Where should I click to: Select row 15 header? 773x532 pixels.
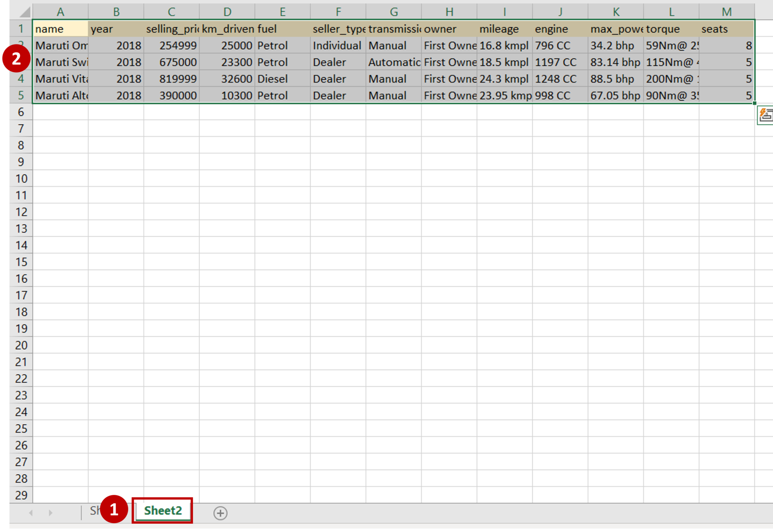pos(21,262)
